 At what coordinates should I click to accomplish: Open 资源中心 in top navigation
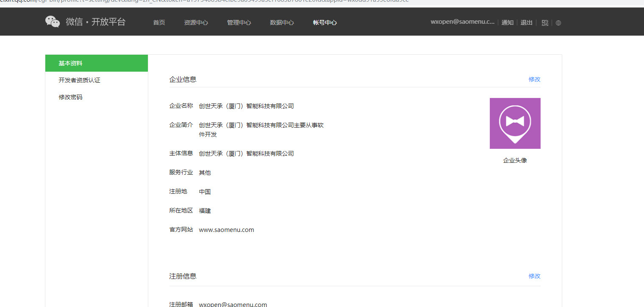click(x=196, y=22)
